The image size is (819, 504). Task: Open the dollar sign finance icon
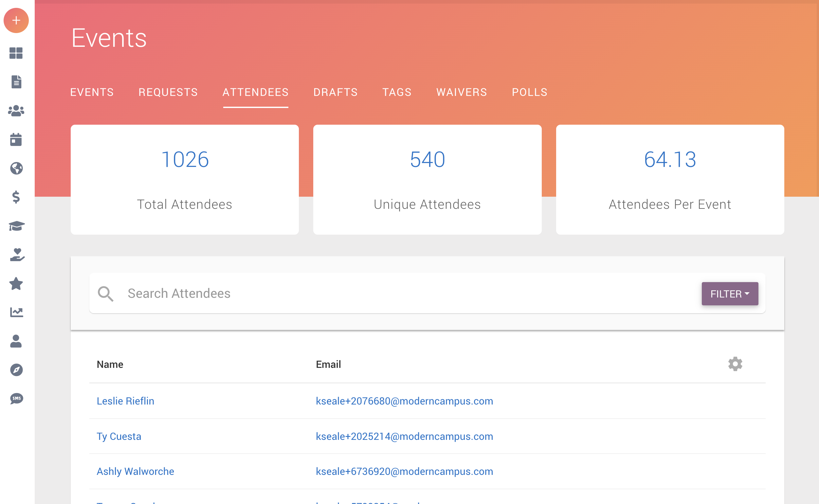(16, 197)
